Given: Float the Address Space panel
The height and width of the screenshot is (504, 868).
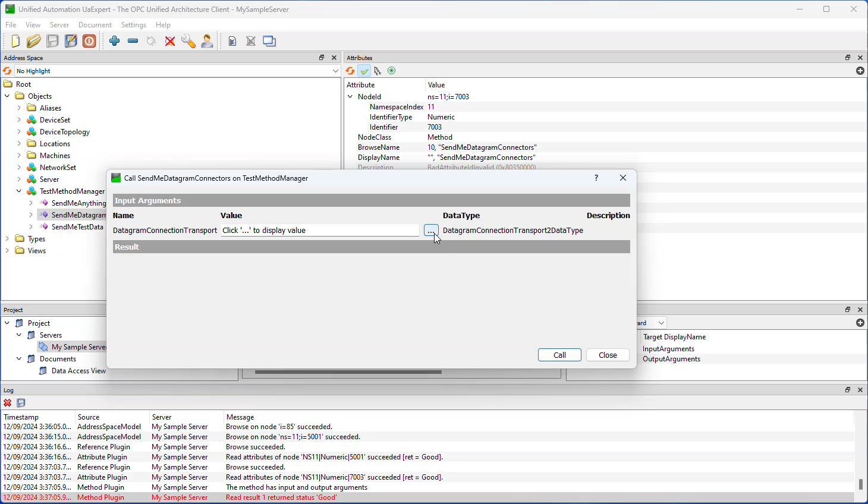Looking at the screenshot, I should pos(322,58).
